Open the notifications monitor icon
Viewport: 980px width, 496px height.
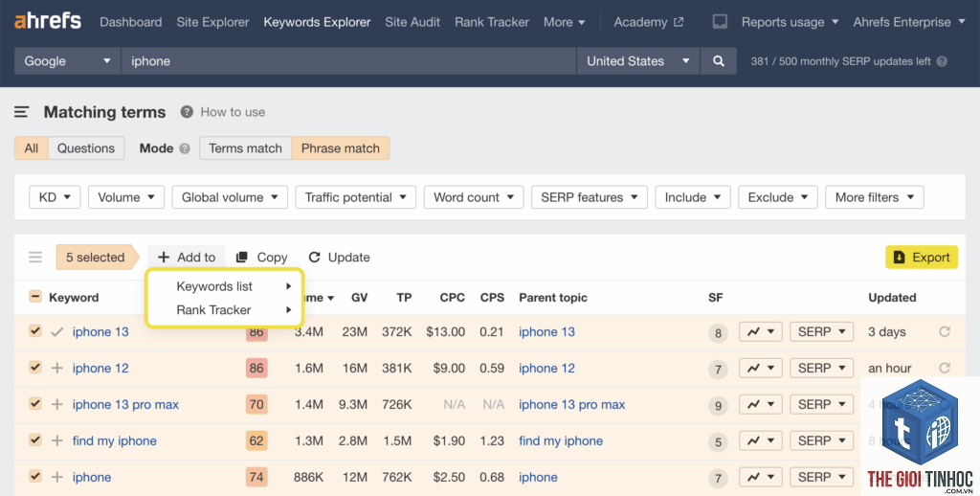click(x=720, y=22)
